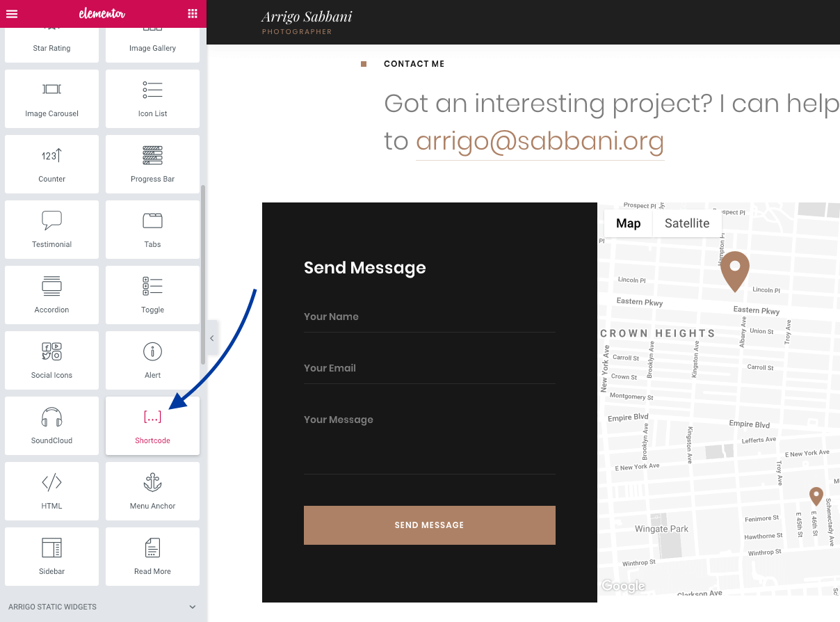Click the large map location pin
Image resolution: width=840 pixels, height=622 pixels.
click(734, 270)
